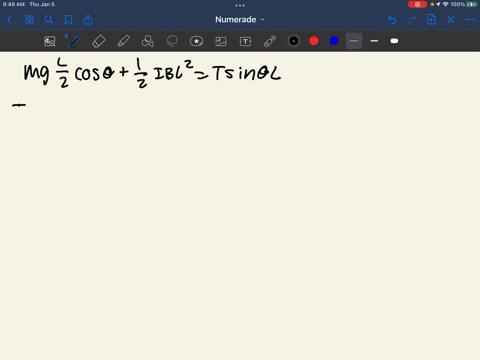Tap the battery status indicator

click(x=472, y=4)
